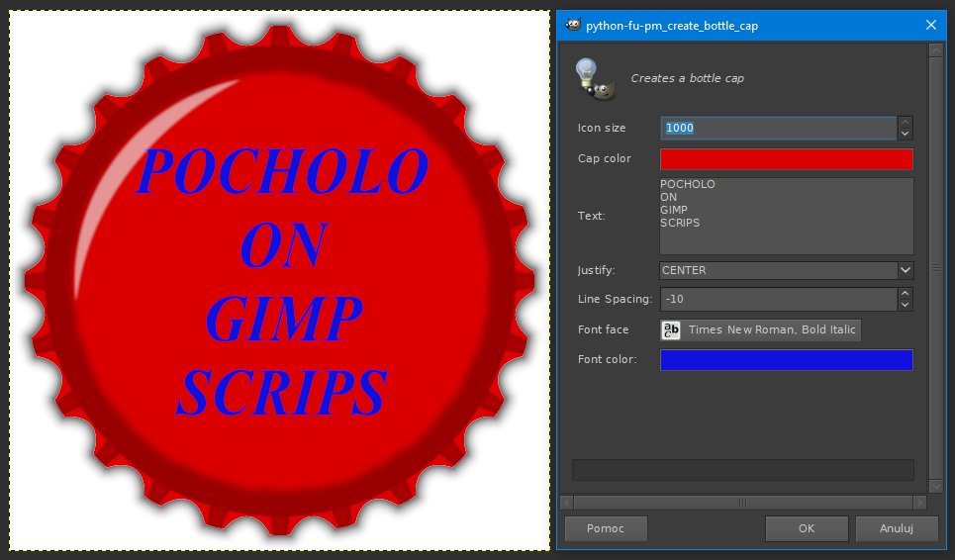This screenshot has width=955, height=560.
Task: Click the horizontal scrollbar thumb
Action: (743, 503)
